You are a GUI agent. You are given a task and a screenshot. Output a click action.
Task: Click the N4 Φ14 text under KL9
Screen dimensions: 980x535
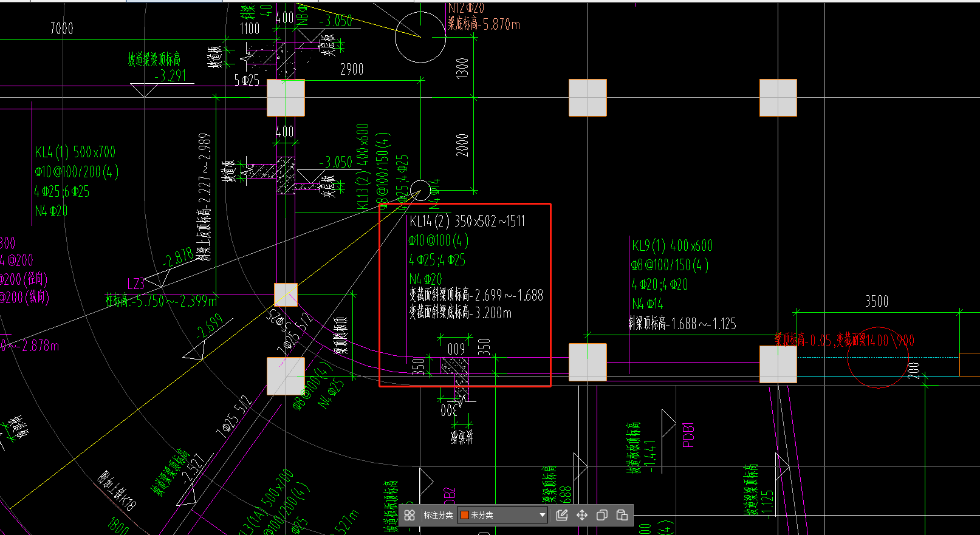click(x=647, y=304)
